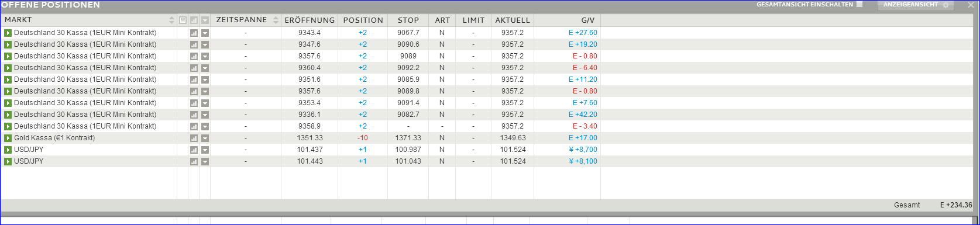Expand dropdown arrow for position opened at 9347.6
980x225 pixels.
(205, 44)
